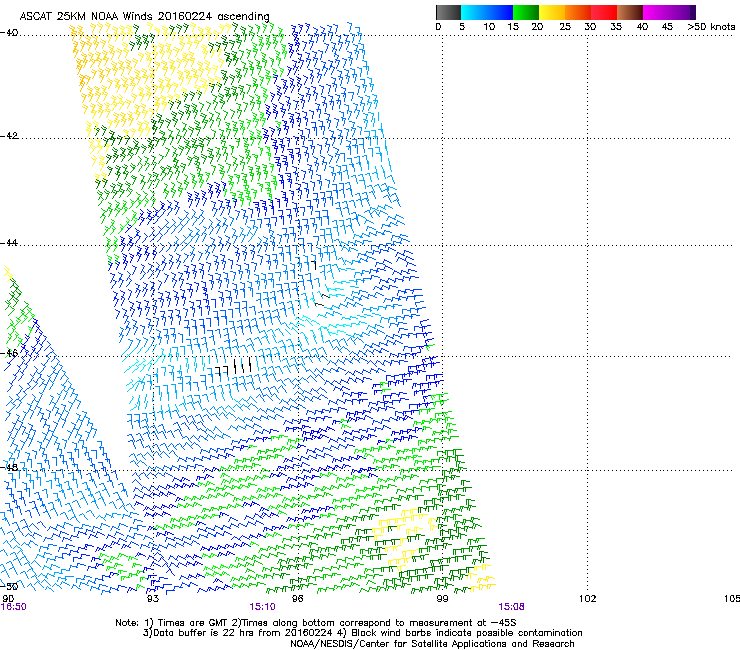
Task: Click the legend tick label '45'
Action: 667,26
